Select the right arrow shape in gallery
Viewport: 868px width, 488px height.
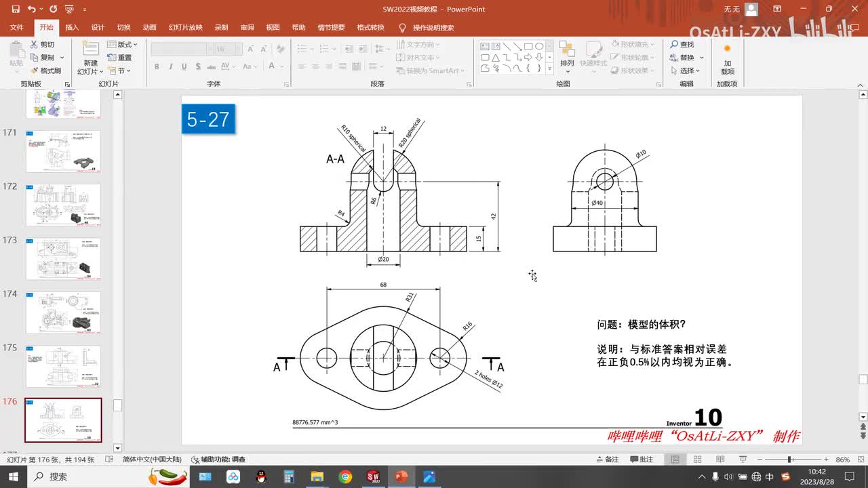click(528, 58)
